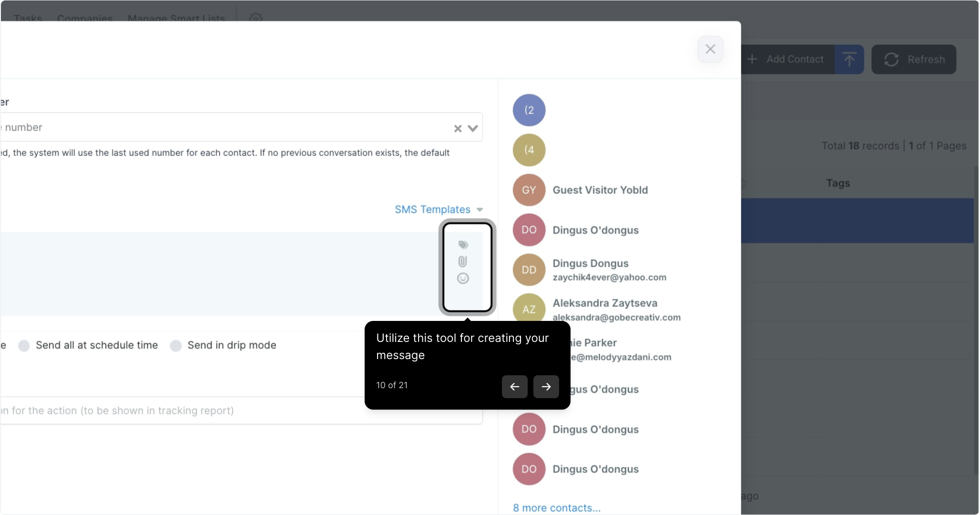Screen dimensions: 980x515
Task: Advance to next tour step arrow
Action: [546, 386]
